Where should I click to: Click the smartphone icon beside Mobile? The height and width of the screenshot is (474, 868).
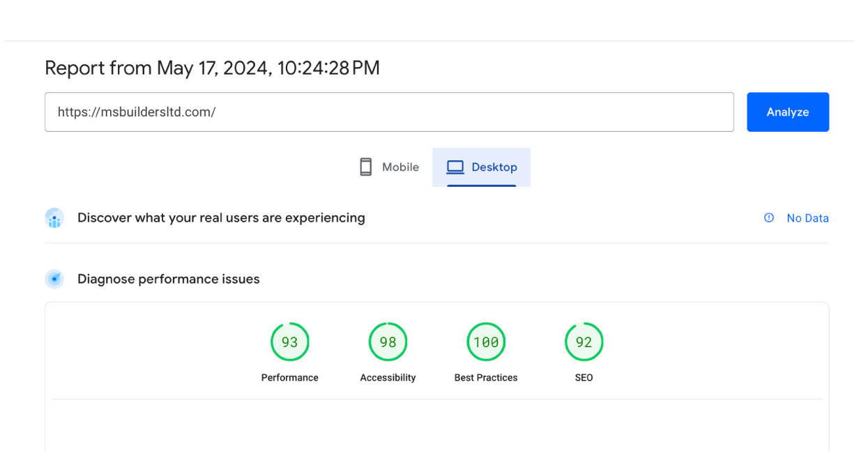pos(365,167)
